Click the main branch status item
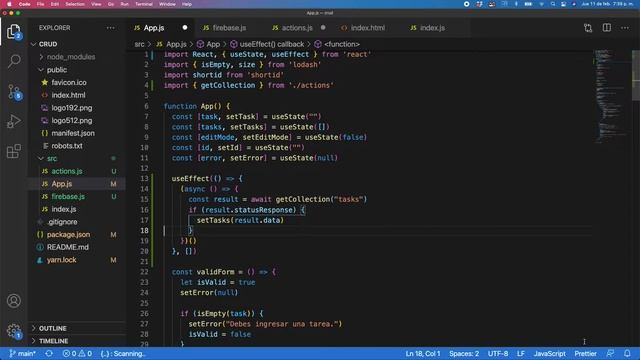The height and width of the screenshot is (360, 640). pos(22,353)
